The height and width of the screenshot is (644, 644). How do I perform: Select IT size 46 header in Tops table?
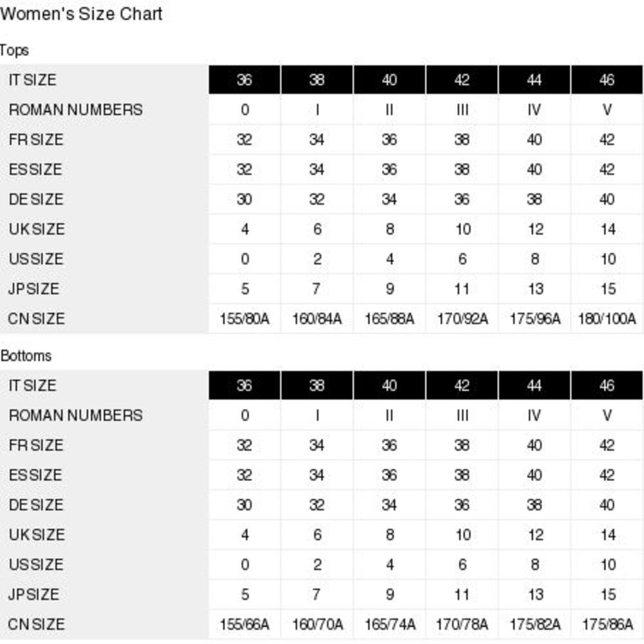(607, 80)
